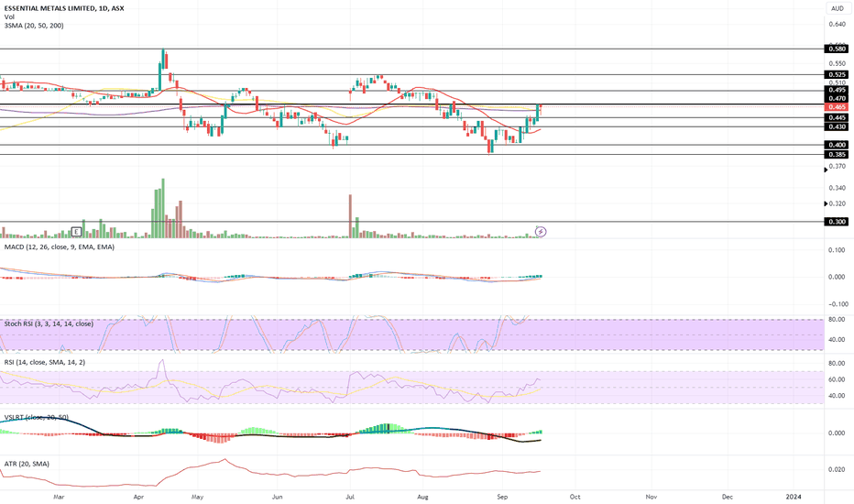The image size is (854, 504).
Task: Select the 0.430 price level label
Action: point(838,127)
